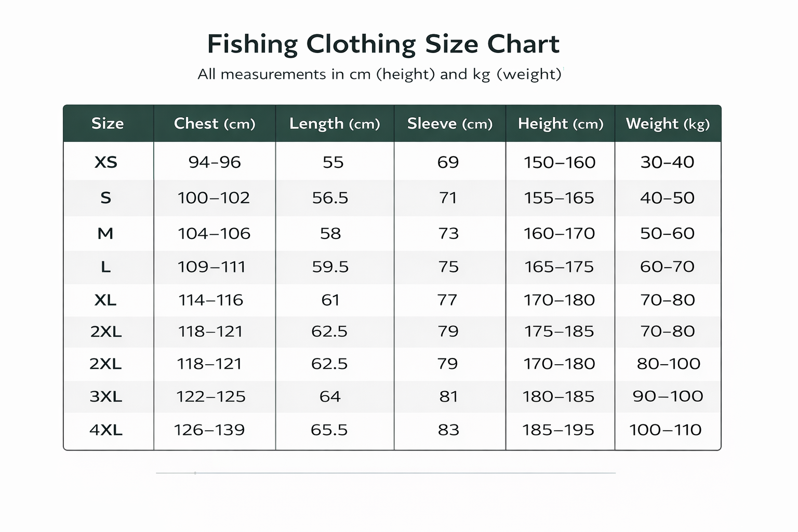Select the Height (cm) column header
Viewport: 798px width, 532px height.
(560, 124)
